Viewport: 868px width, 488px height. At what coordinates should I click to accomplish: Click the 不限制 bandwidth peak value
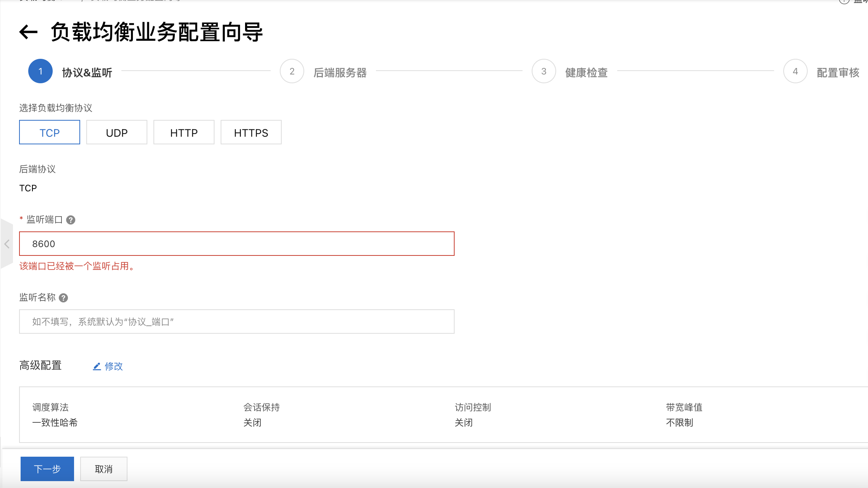[679, 423]
